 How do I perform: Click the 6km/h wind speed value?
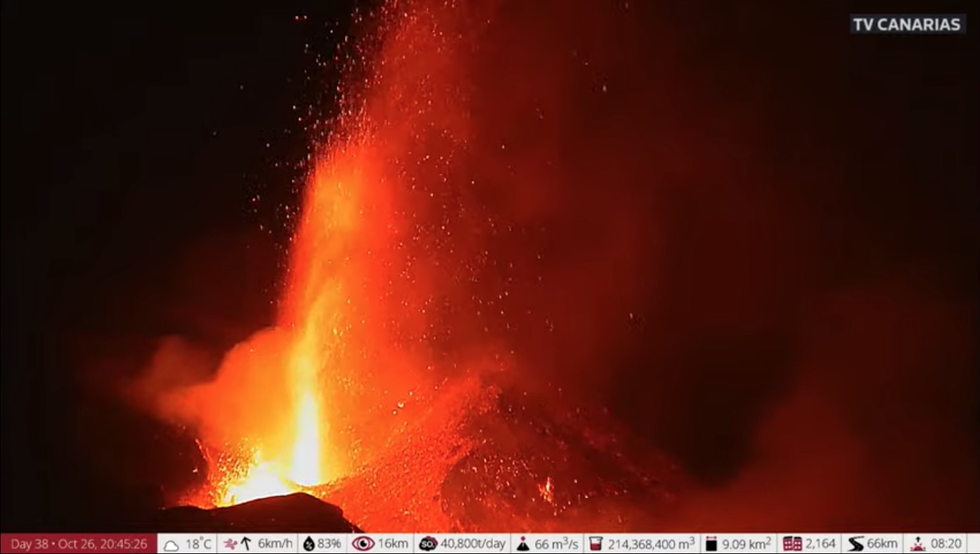coord(275,544)
